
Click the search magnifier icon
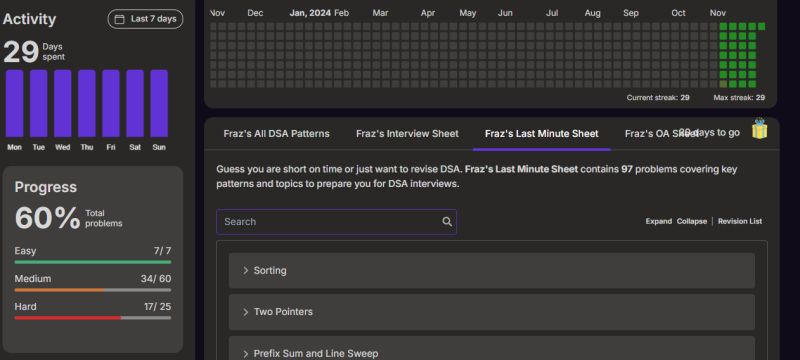pos(447,222)
